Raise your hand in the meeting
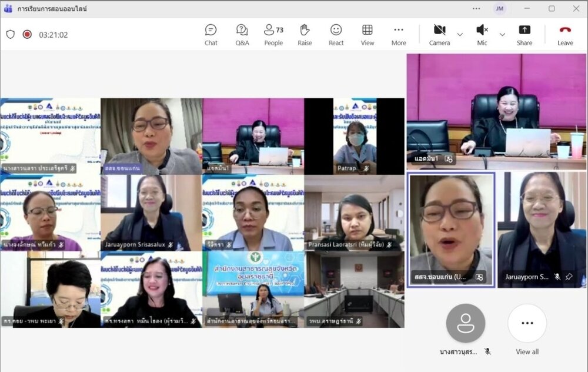 (x=305, y=34)
